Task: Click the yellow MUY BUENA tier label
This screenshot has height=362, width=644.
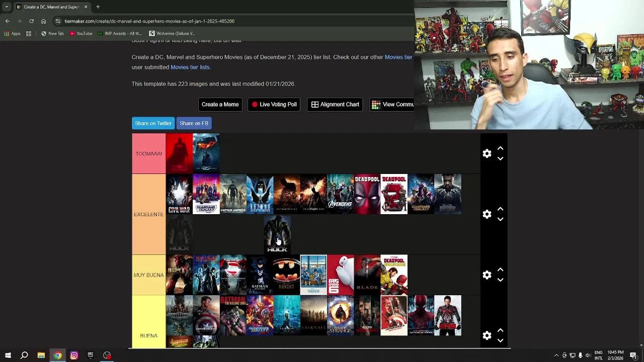Action: [x=148, y=275]
